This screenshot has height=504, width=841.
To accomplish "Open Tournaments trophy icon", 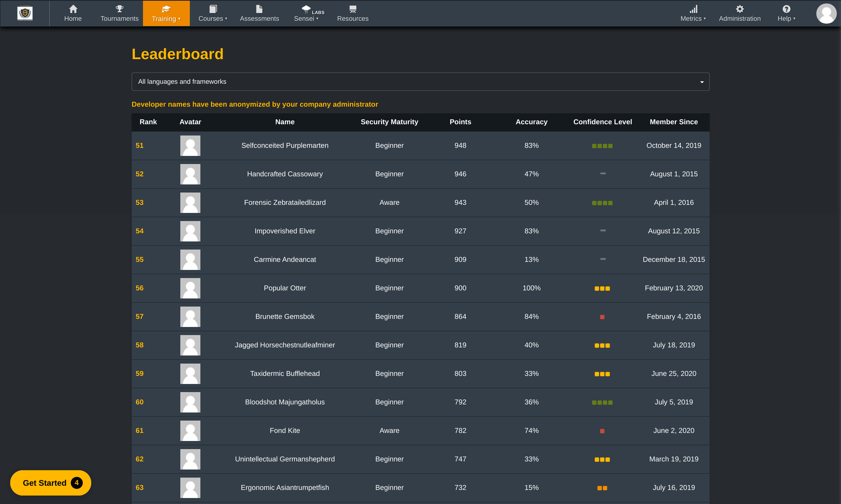I will coord(119,9).
